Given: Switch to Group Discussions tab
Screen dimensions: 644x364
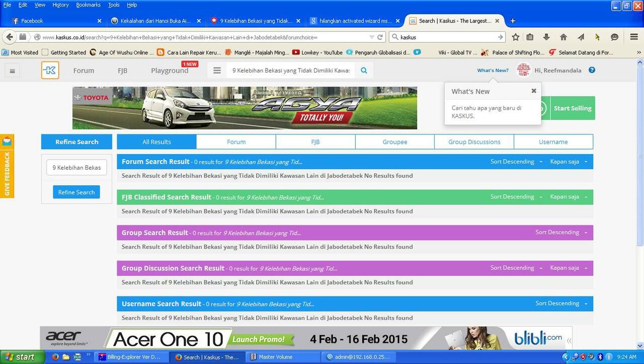Looking at the screenshot, I should tap(474, 141).
